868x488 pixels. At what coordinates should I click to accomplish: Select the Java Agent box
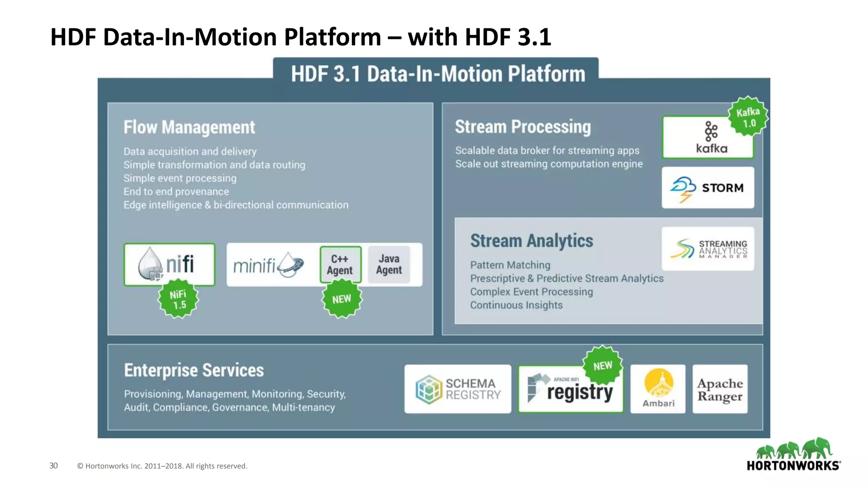(389, 264)
